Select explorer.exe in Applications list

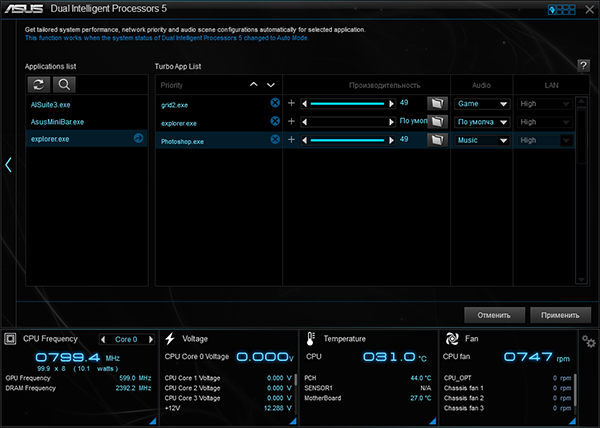pos(86,139)
